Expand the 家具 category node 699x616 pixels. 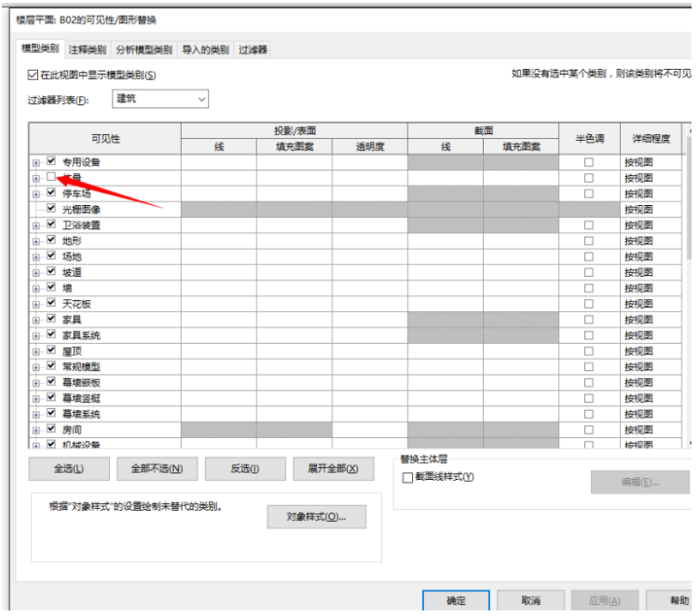click(x=36, y=320)
